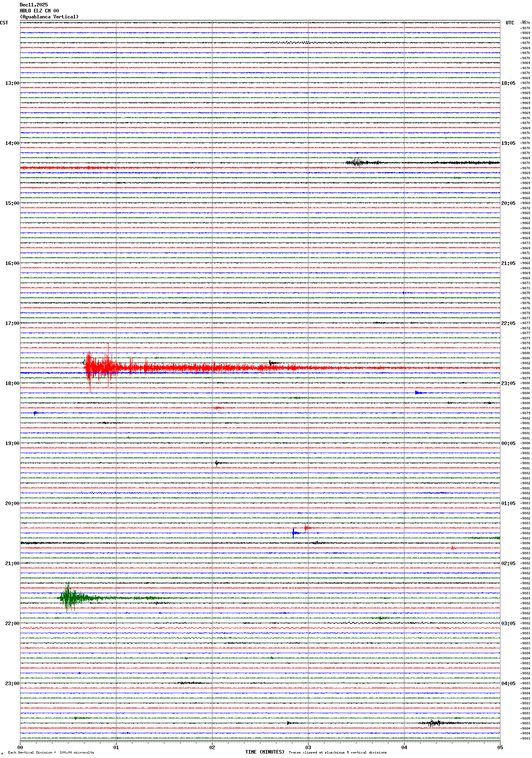Click the Aguablanca Vertical subtitle
Image resolution: width=532 pixels, height=758 pixels.
[49, 17]
